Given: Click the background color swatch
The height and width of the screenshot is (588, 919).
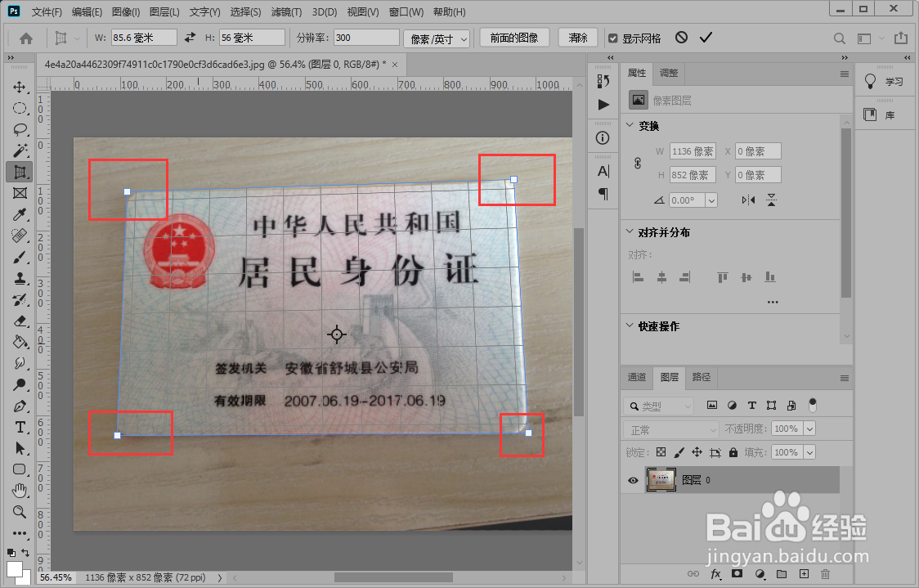Looking at the screenshot, I should coord(25,577).
